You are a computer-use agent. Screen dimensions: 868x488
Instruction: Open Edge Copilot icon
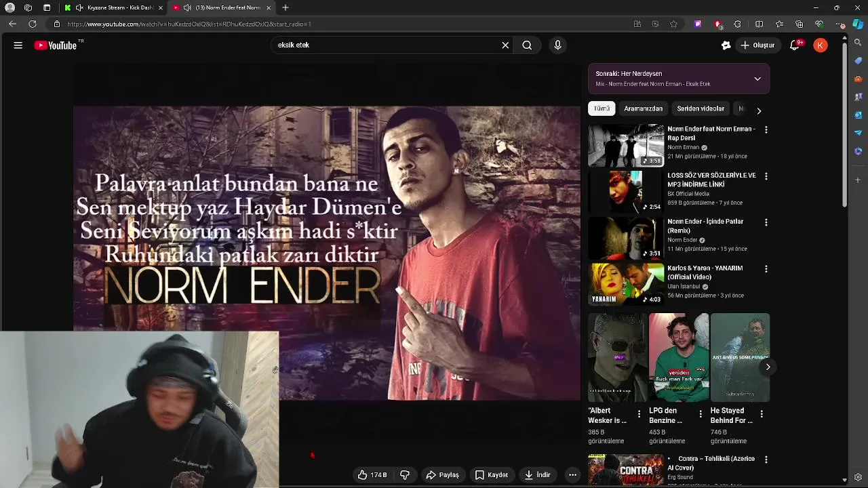click(x=858, y=24)
